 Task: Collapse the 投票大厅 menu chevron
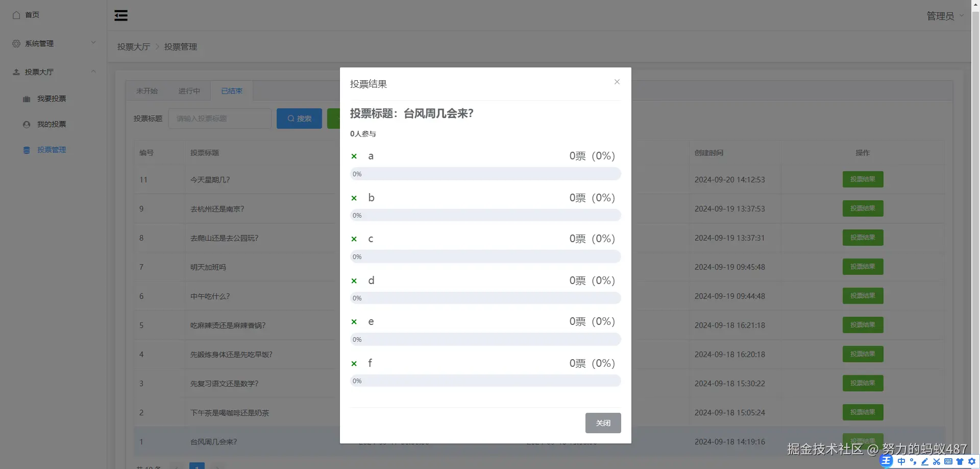pyautogui.click(x=93, y=71)
